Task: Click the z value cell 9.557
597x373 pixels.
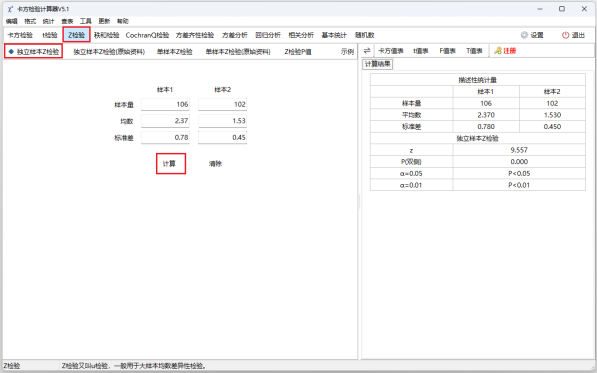Action: [x=519, y=150]
